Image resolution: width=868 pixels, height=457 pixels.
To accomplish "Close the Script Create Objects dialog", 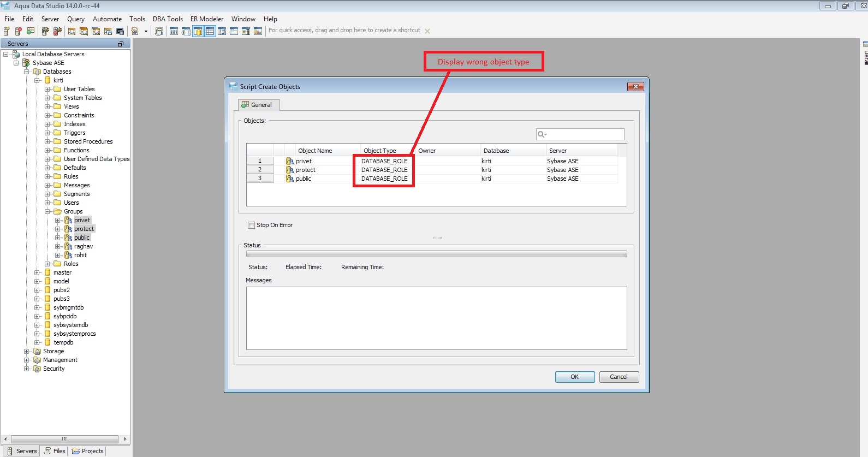I will click(635, 86).
